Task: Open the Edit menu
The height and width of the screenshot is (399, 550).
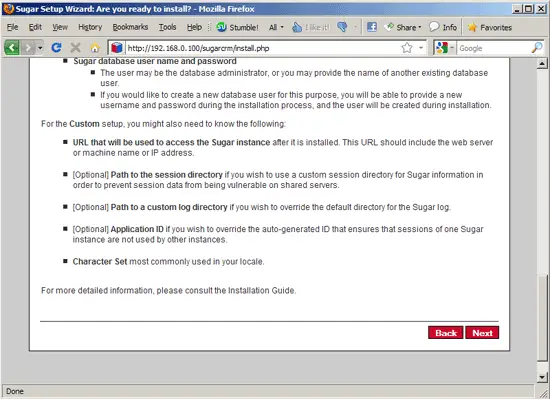Action: (35, 27)
